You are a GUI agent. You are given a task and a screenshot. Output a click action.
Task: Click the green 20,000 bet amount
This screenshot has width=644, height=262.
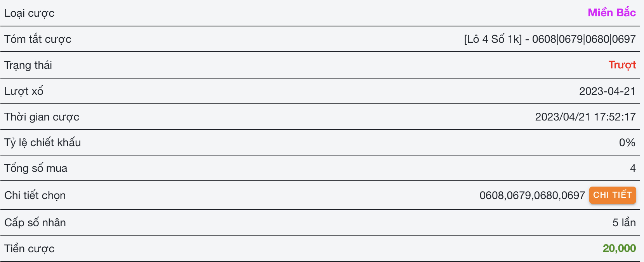[619, 248]
